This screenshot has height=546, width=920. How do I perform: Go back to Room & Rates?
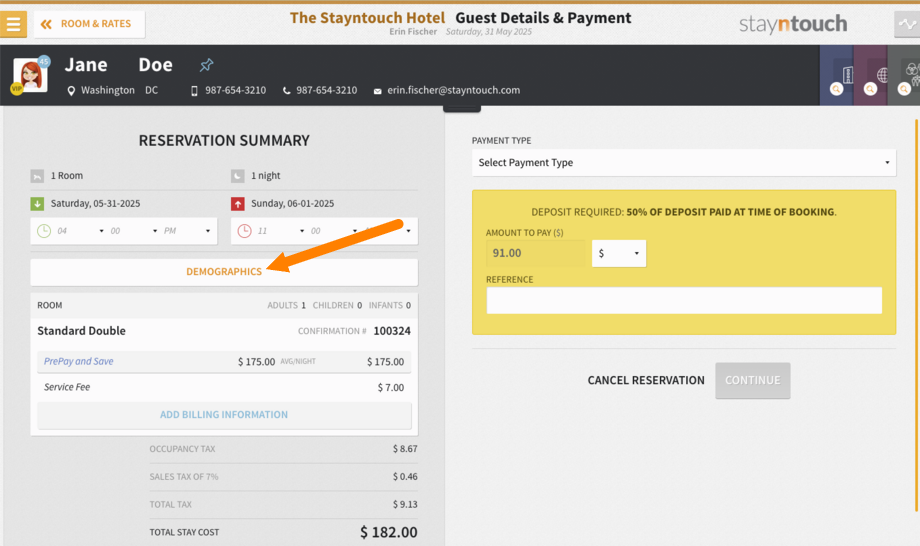pyautogui.click(x=89, y=24)
